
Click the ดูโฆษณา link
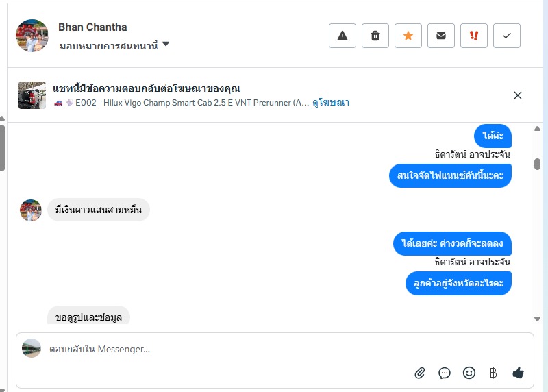331,103
